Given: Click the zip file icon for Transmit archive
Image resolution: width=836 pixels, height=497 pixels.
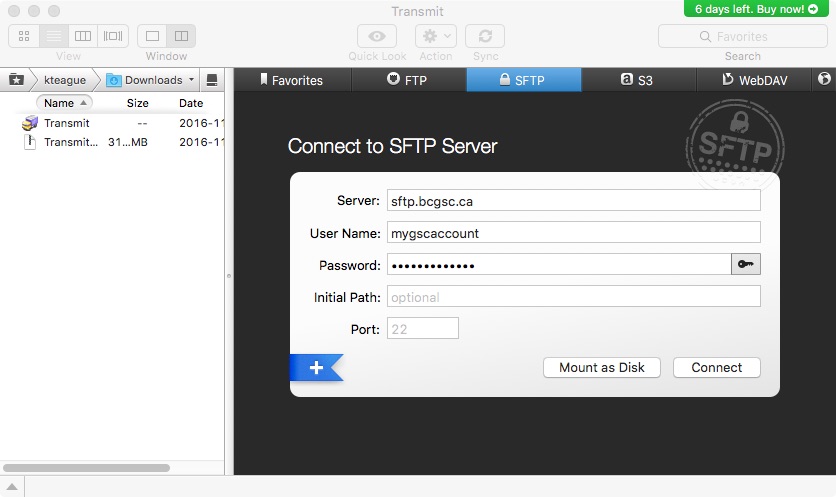Looking at the screenshot, I should click(30, 142).
